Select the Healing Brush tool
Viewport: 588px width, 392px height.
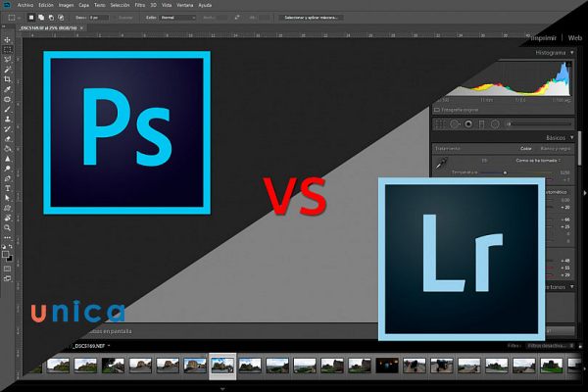[8, 99]
